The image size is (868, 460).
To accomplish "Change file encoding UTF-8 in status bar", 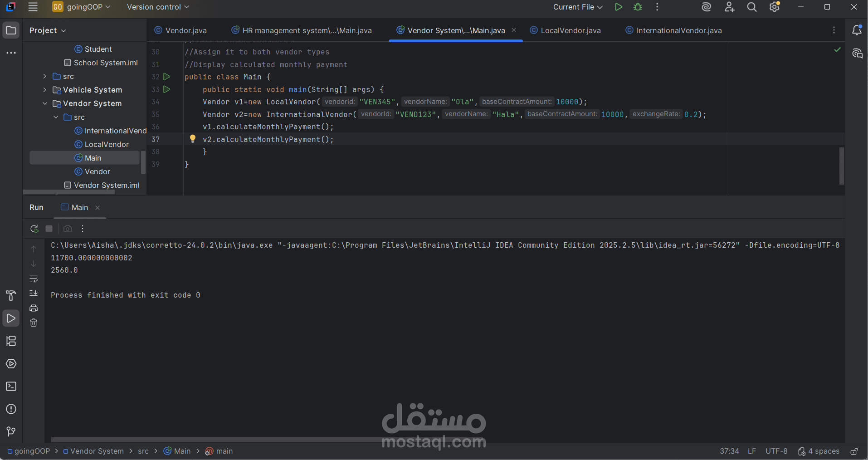I will [x=776, y=451].
